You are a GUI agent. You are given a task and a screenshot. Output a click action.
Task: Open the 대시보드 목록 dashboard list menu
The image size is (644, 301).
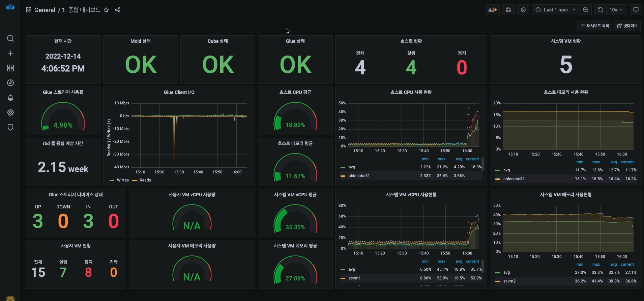pos(595,26)
